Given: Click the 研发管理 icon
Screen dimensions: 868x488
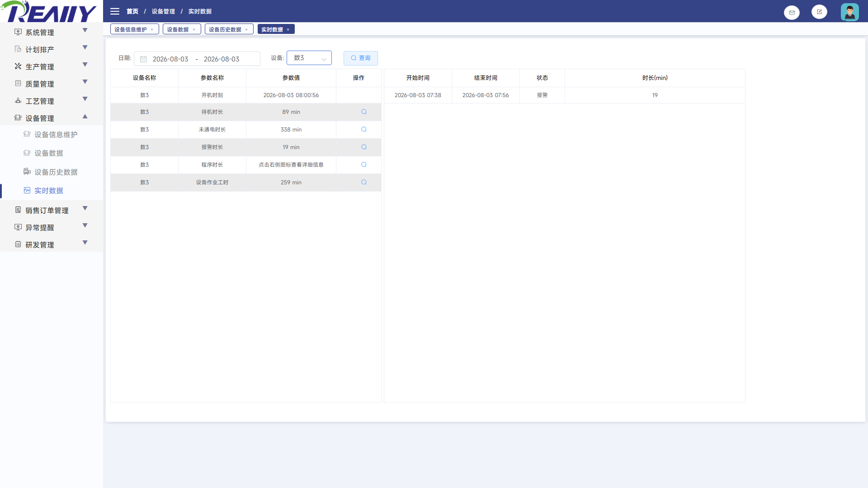Looking at the screenshot, I should pyautogui.click(x=18, y=244).
